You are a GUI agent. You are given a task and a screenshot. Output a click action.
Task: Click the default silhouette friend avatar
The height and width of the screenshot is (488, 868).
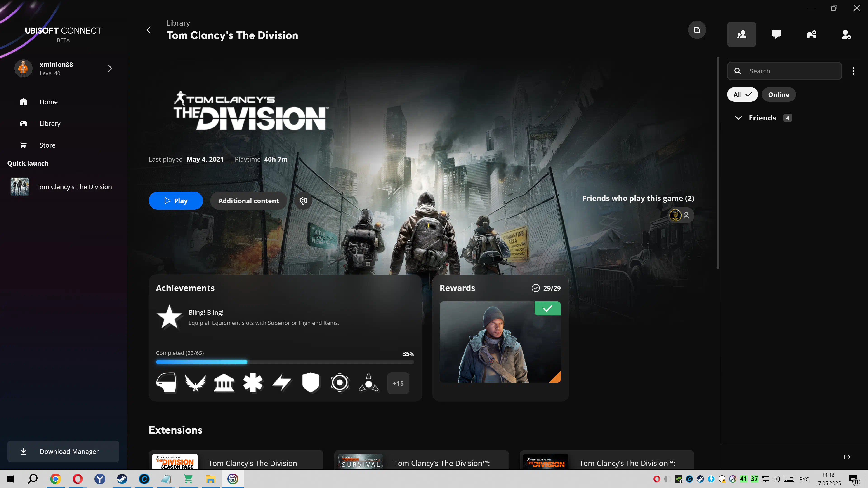[x=686, y=215]
